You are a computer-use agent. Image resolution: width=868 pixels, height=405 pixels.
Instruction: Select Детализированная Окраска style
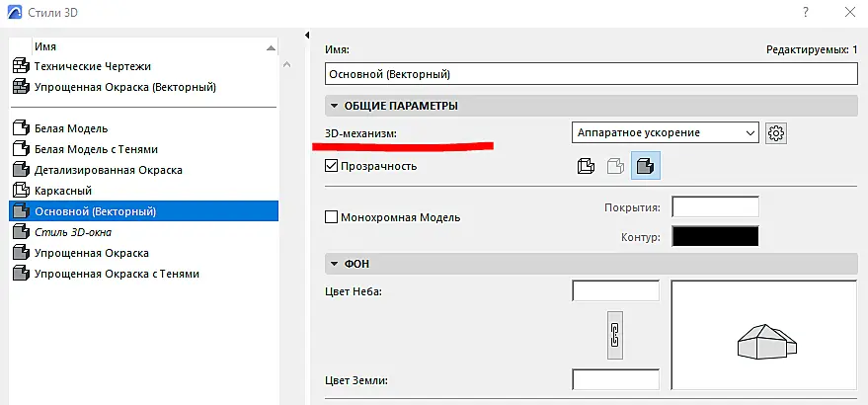[x=109, y=170]
